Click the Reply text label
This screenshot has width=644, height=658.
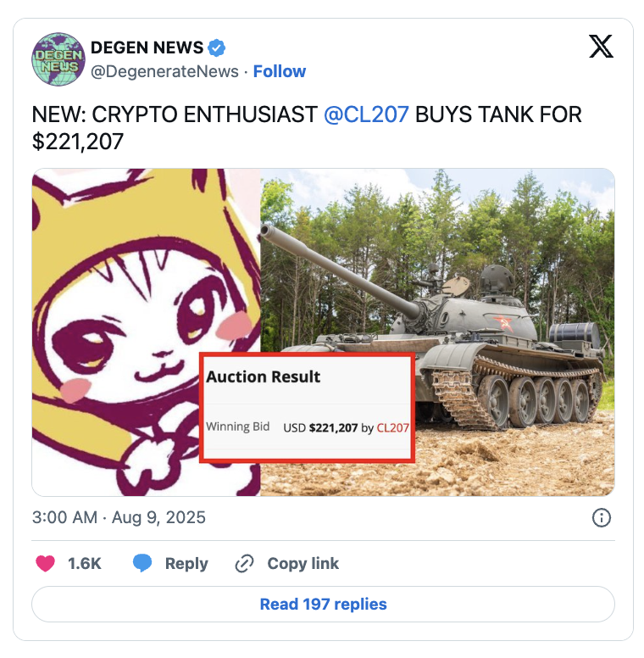186,564
